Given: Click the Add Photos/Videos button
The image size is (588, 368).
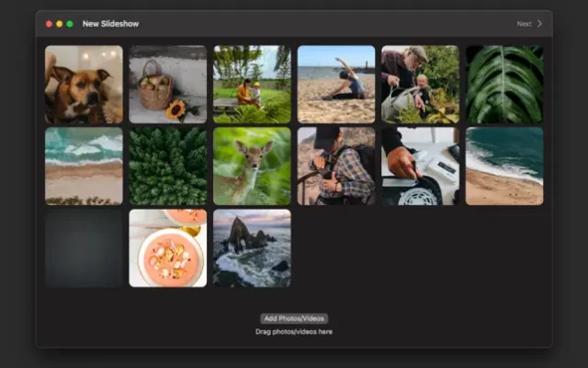Looking at the screenshot, I should [x=294, y=318].
